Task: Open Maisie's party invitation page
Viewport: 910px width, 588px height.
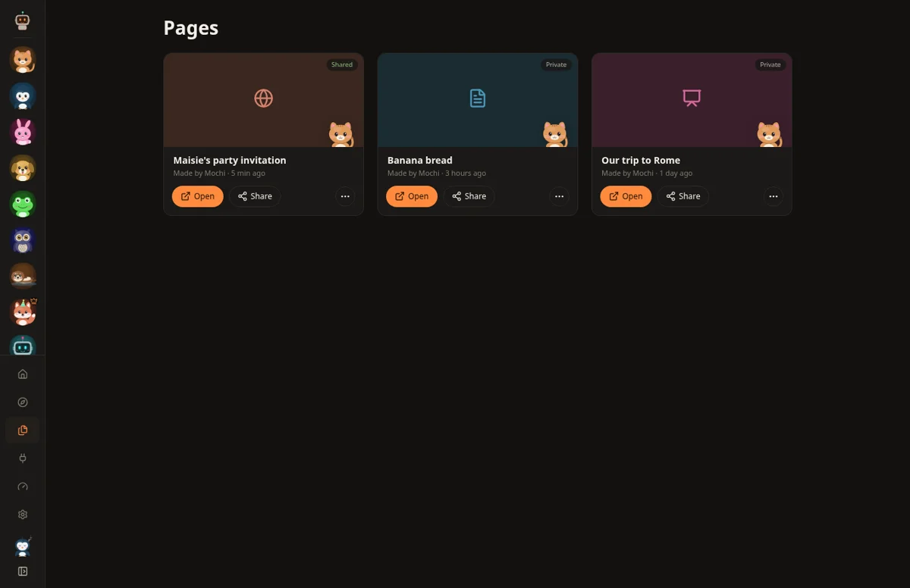Action: pyautogui.click(x=197, y=196)
